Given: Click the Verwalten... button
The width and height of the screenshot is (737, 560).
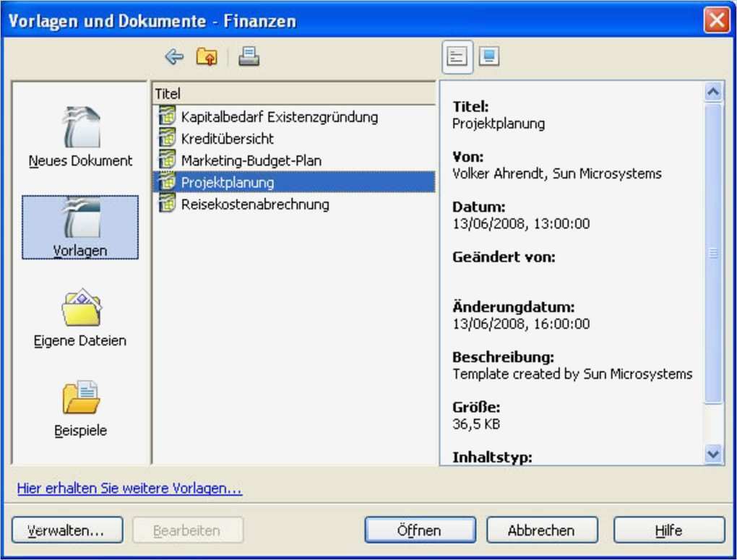Looking at the screenshot, I should [67, 530].
